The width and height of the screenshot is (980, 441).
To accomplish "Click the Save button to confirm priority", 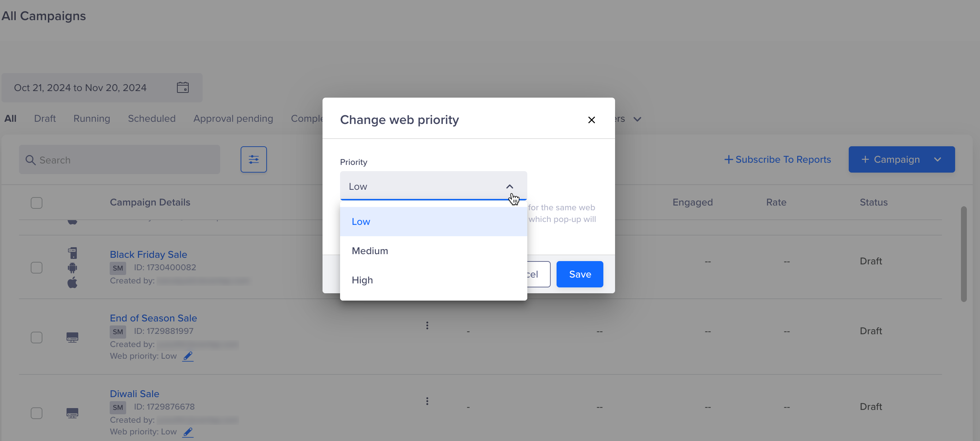I will tap(579, 274).
